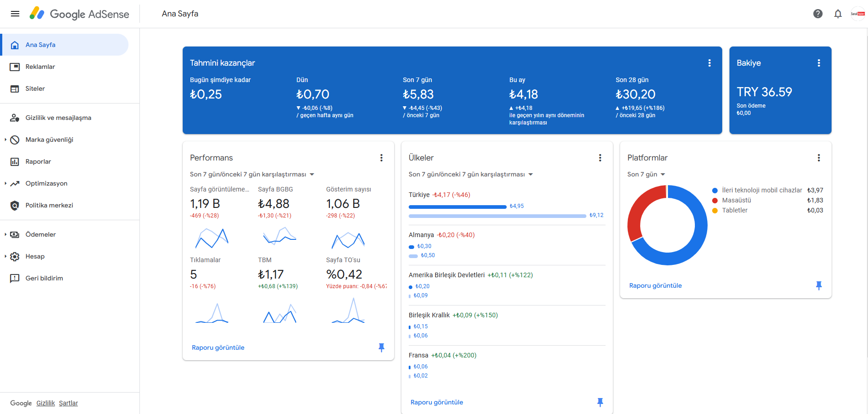868x414 pixels.
Task: Click the Türkiye ₺9,12 light bar
Action: point(498,216)
